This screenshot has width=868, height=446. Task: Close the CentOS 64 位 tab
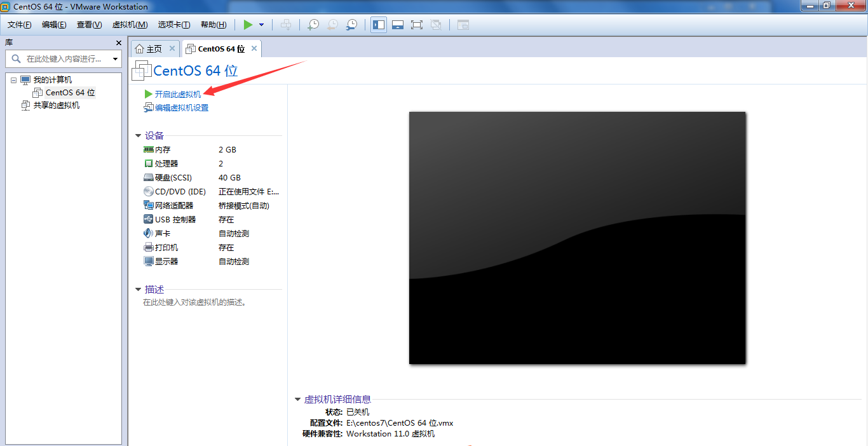[x=254, y=48]
